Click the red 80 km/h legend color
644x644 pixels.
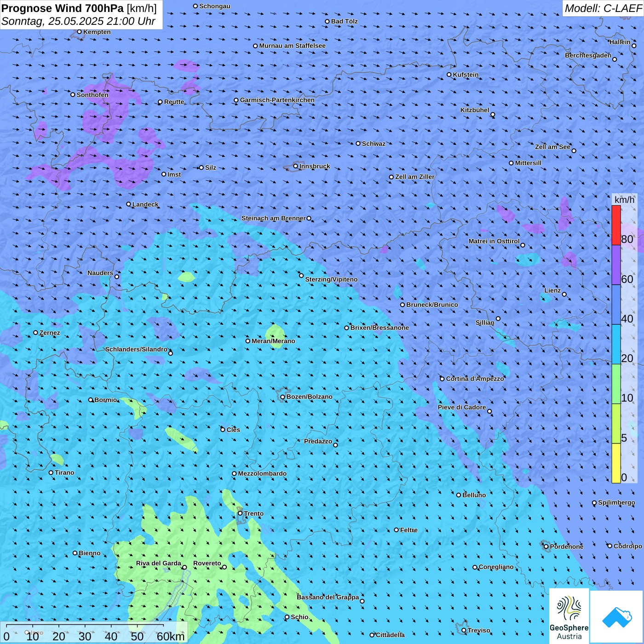point(616,225)
